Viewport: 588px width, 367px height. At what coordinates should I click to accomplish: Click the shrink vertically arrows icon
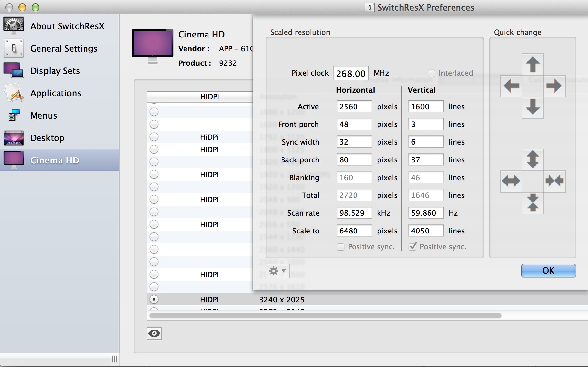(x=533, y=203)
